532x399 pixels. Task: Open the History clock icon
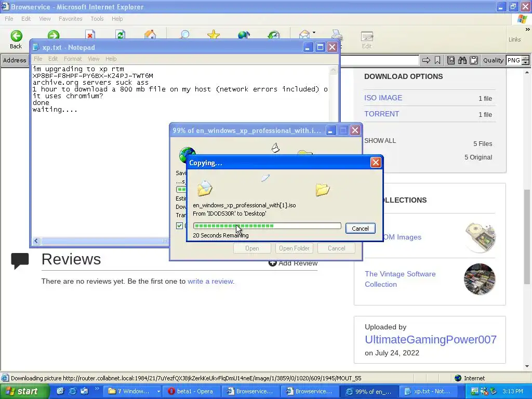273,35
